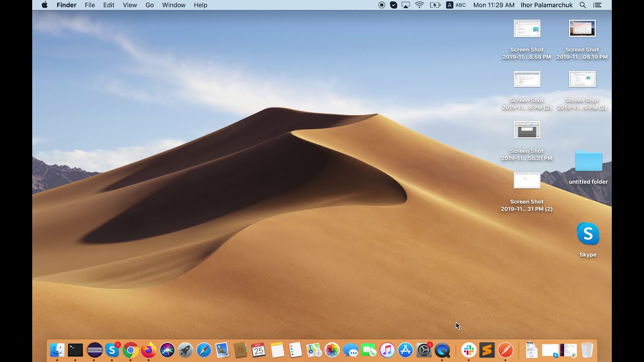Open the Trash in the Dock
Viewport: 644px width, 362px height.
click(x=587, y=350)
